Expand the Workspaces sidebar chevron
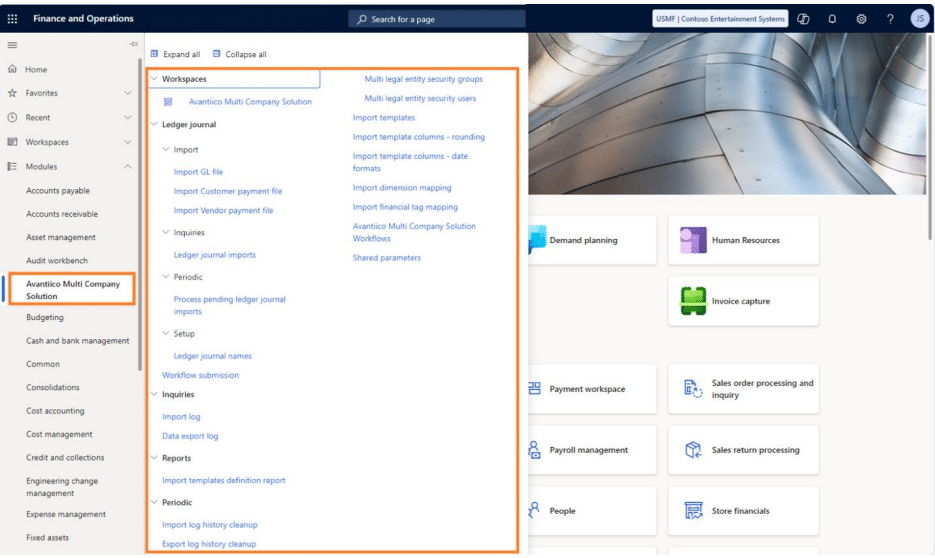935x558 pixels. (128, 142)
